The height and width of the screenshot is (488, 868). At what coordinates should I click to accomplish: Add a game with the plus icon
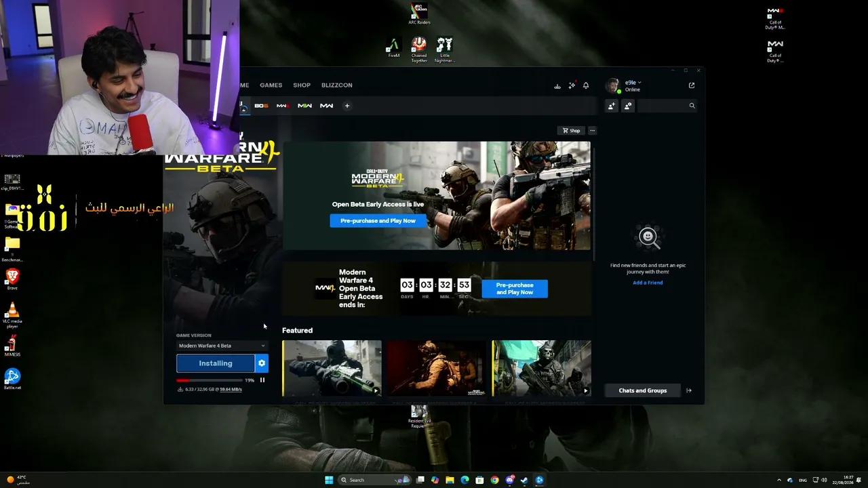pos(347,106)
